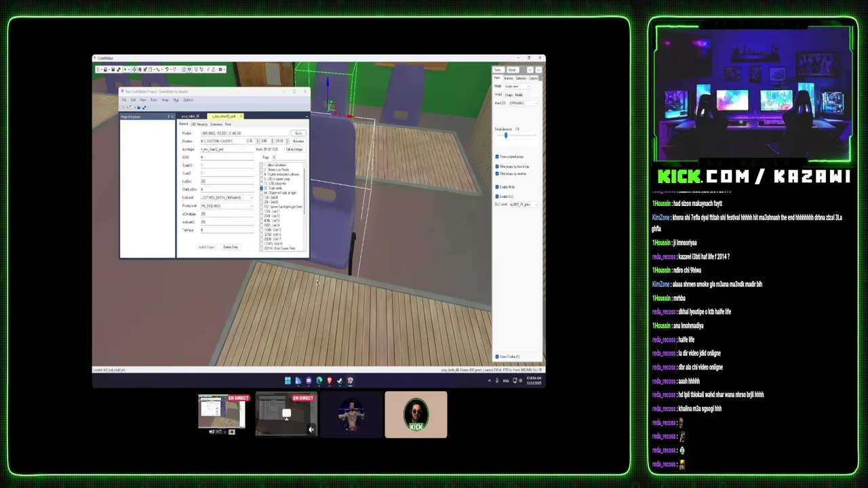Open the document tab overflow arrow
This screenshot has height=488, width=868.
point(307,117)
